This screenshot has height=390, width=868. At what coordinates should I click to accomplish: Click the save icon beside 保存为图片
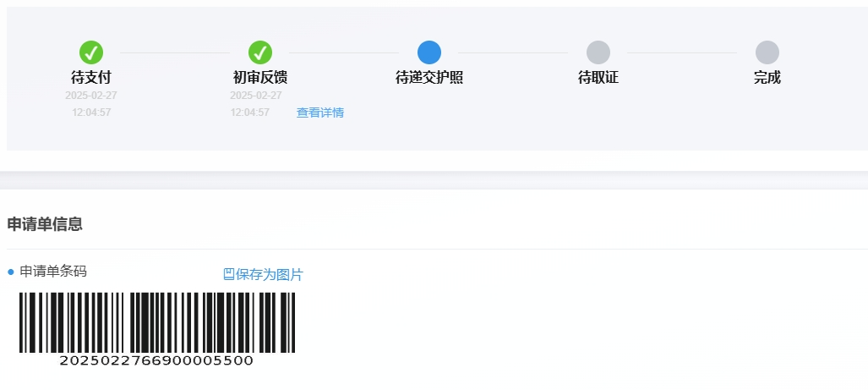(229, 274)
